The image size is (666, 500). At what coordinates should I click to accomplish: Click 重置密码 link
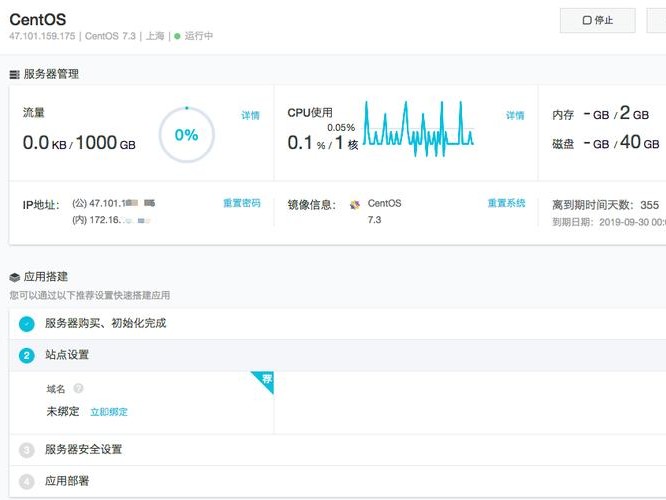click(x=242, y=203)
